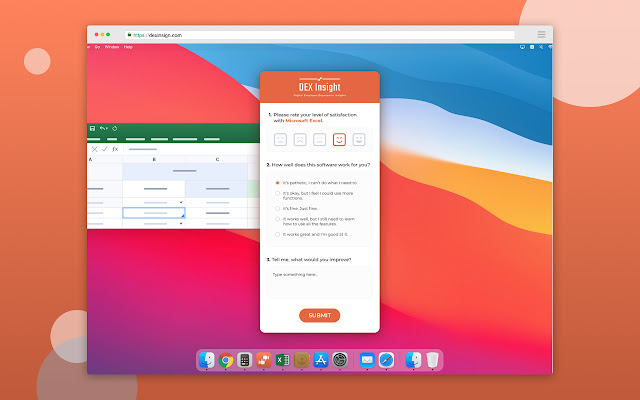This screenshot has width=640, height=400.
Task: Confirm the formula entry with the checkmark icon
Action: 104,149
